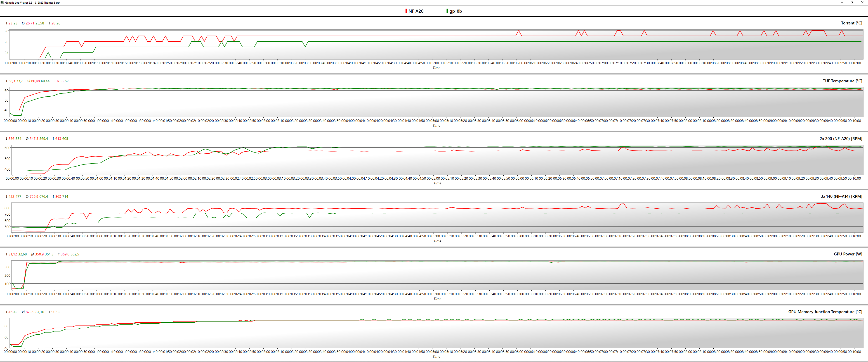Click the maximum arrow in Memory Junction stats
This screenshot has height=362, width=868.
(49, 312)
